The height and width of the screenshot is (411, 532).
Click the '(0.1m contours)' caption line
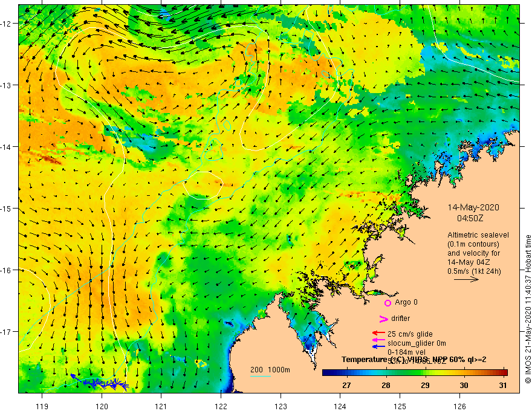(x=473, y=244)
